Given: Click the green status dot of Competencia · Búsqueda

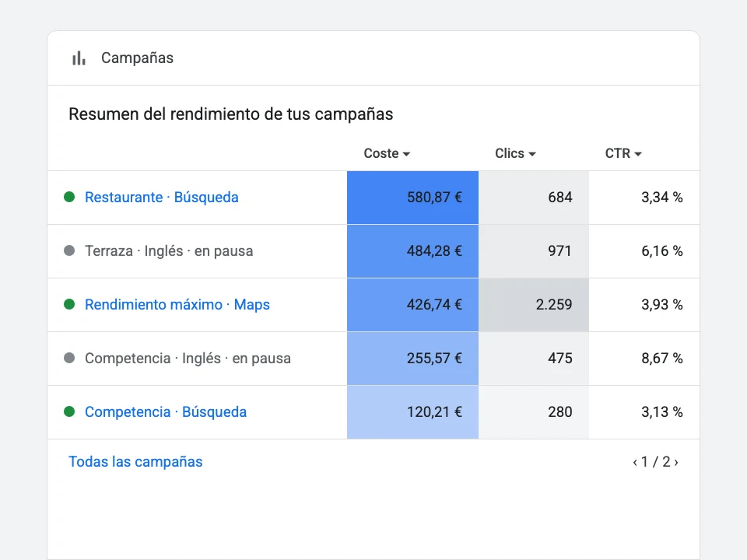Looking at the screenshot, I should click(69, 411).
